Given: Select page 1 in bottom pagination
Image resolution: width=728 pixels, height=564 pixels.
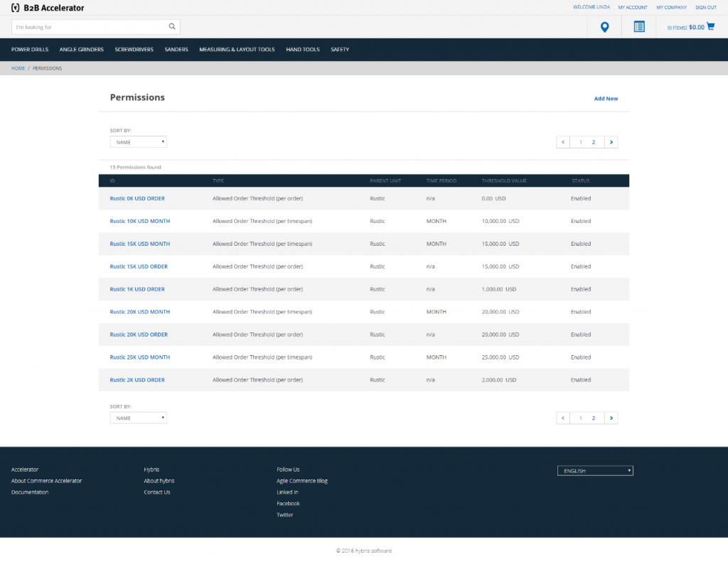Looking at the screenshot, I should point(580,418).
